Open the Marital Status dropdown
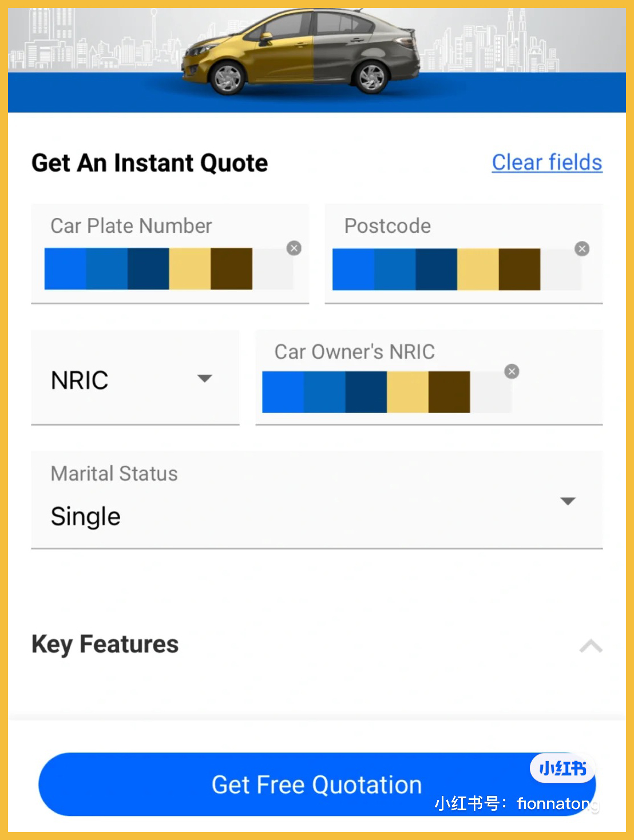 tap(316, 501)
